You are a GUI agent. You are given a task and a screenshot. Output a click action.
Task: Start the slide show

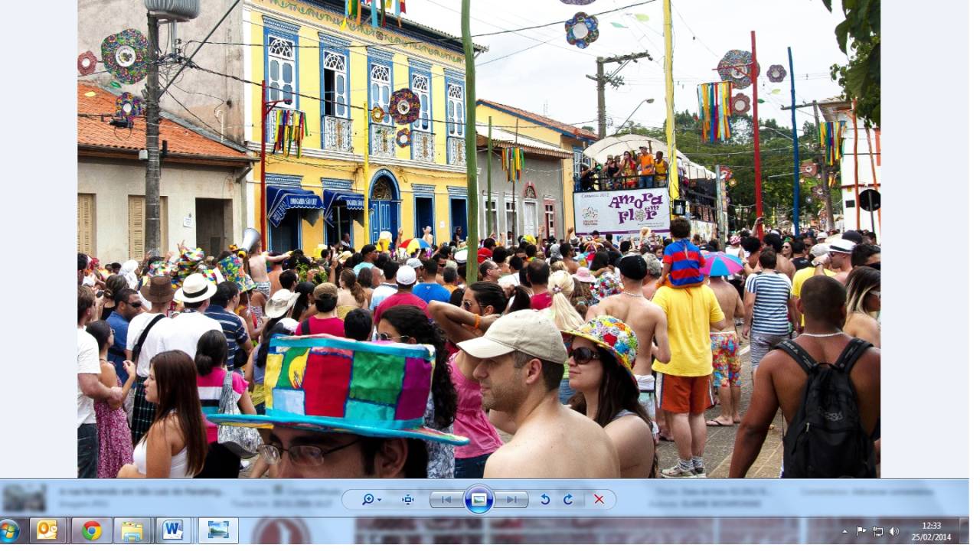[479, 499]
